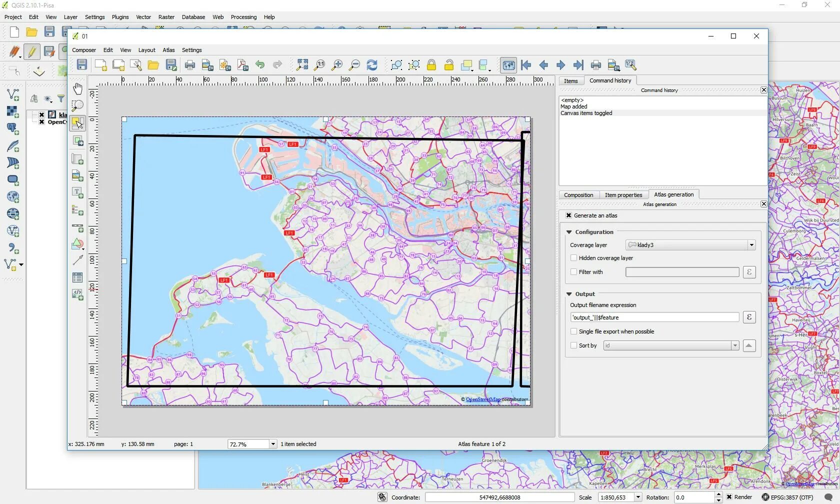Open the Composer menu
The height and width of the screenshot is (504, 840).
(x=84, y=50)
